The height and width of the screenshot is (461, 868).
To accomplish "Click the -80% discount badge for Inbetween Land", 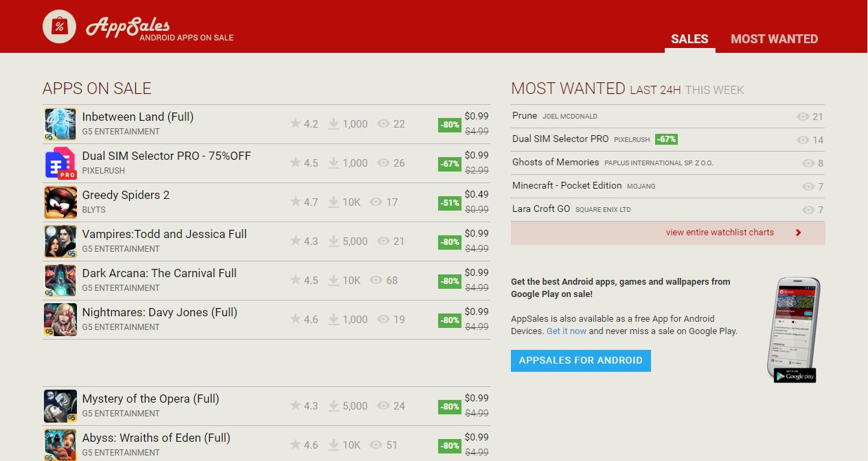I will coord(450,125).
